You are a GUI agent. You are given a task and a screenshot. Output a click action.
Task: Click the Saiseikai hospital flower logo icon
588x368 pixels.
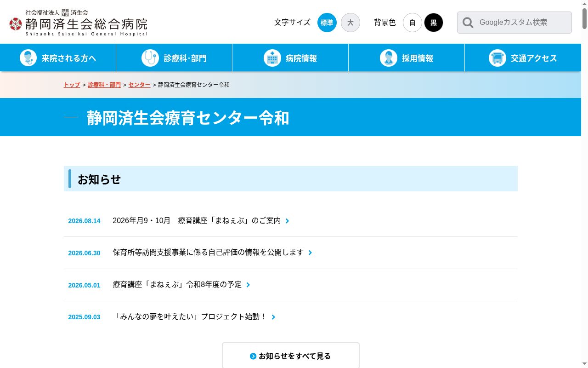coord(16,24)
